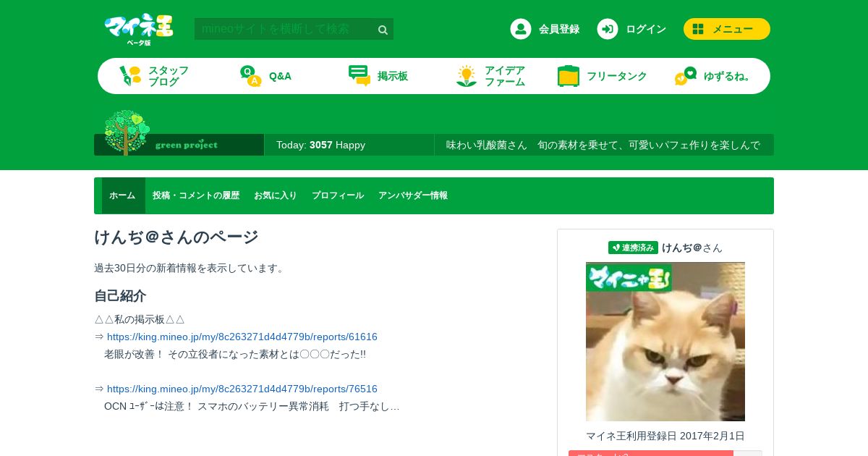Open the Q&A bubble icon
The image size is (868, 456).
[250, 76]
